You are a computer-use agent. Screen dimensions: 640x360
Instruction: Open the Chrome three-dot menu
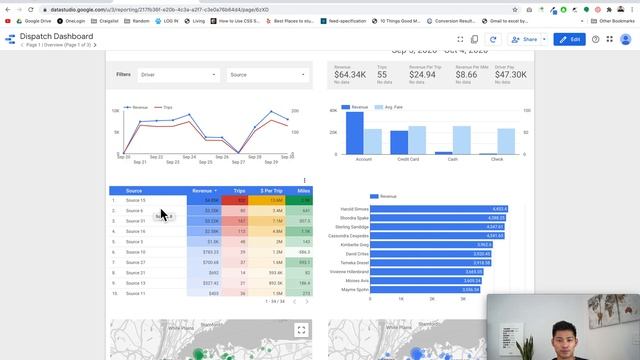(x=632, y=9)
